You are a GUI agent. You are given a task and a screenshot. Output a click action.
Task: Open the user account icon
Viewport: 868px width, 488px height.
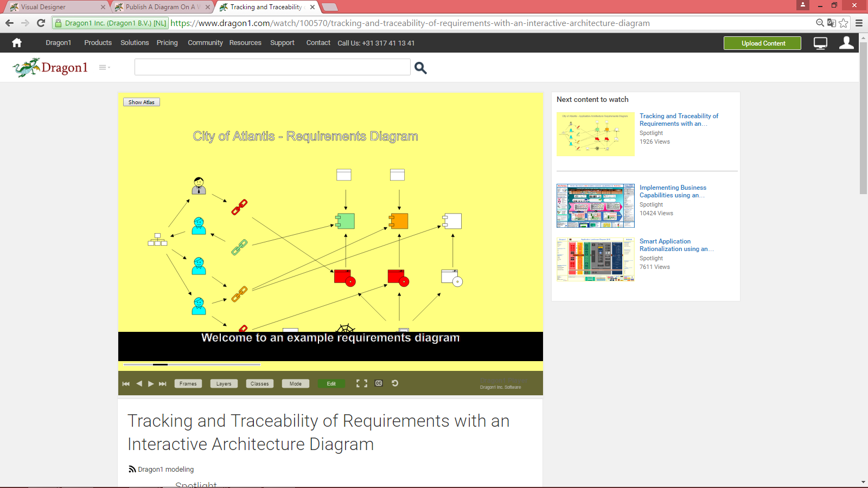846,43
